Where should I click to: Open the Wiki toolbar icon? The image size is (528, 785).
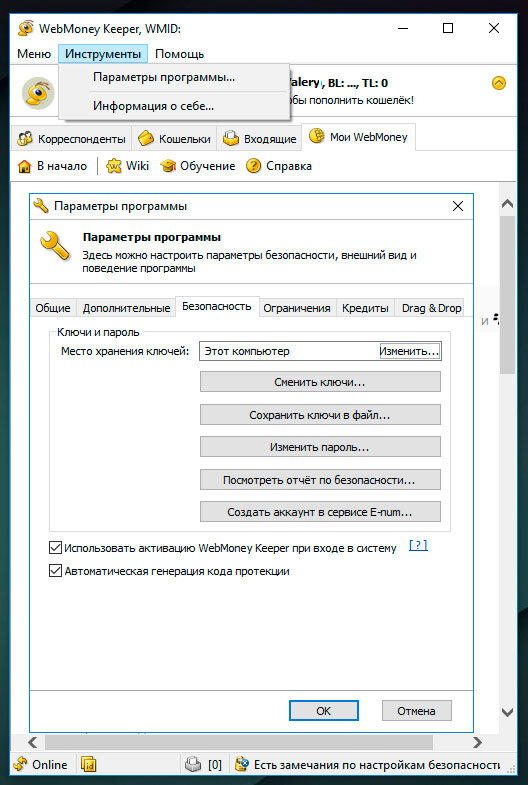click(114, 166)
